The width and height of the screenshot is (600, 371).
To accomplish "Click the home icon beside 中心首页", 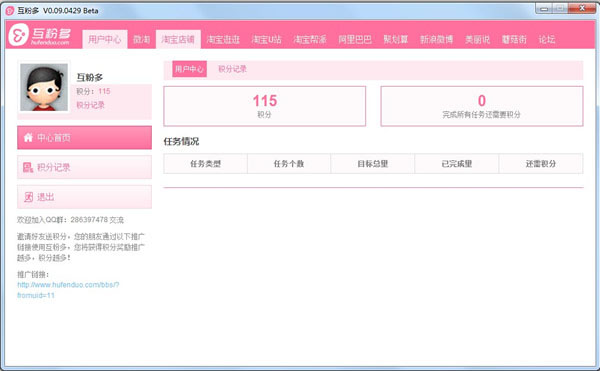I will tap(28, 137).
